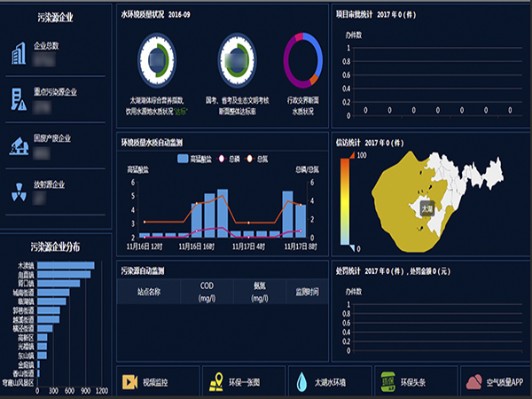Image resolution: width=532 pixels, height=399 pixels.
Task: Click the 空气质量APP cloud icon
Action: (474, 383)
